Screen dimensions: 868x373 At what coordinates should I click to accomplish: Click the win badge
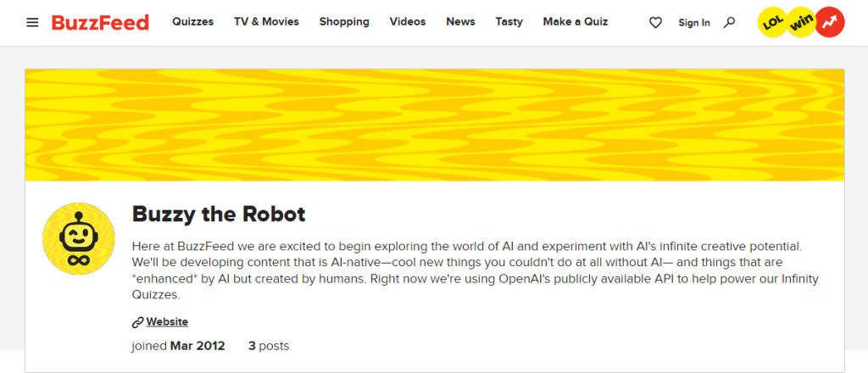(x=800, y=22)
